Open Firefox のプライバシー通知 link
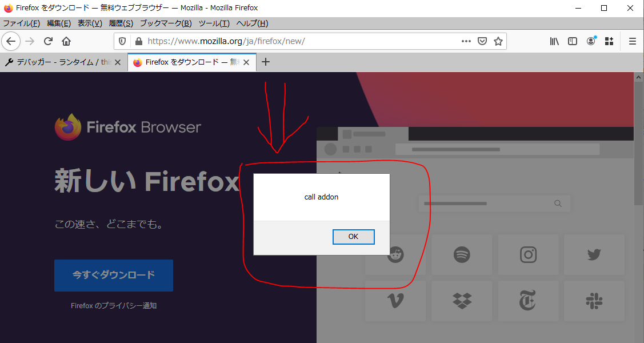This screenshot has width=644, height=343. pyautogui.click(x=114, y=306)
